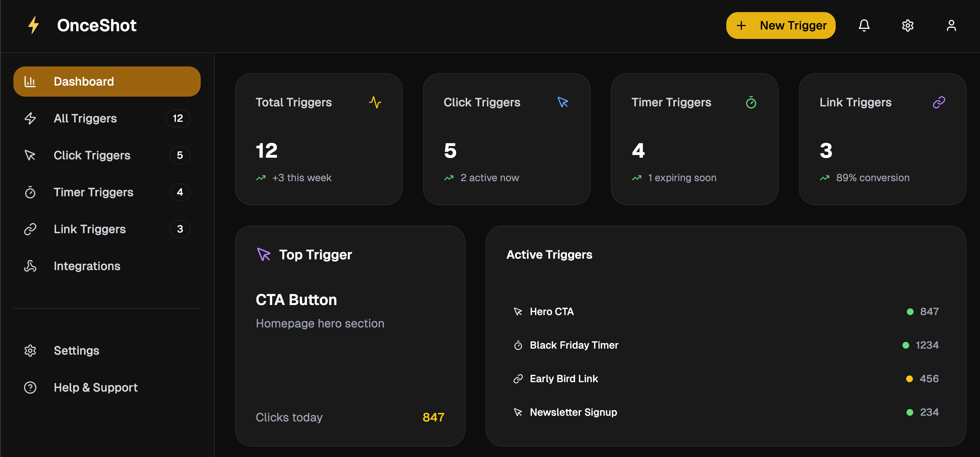Click the activity icon on Total Triggers card
The width and height of the screenshot is (980, 457).
click(376, 102)
